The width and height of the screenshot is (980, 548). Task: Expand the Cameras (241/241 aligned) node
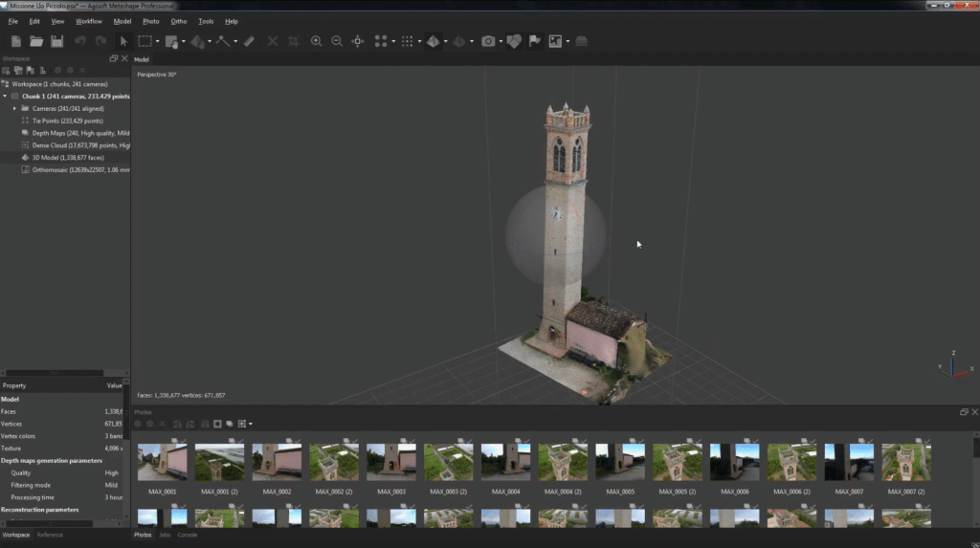[x=14, y=109]
